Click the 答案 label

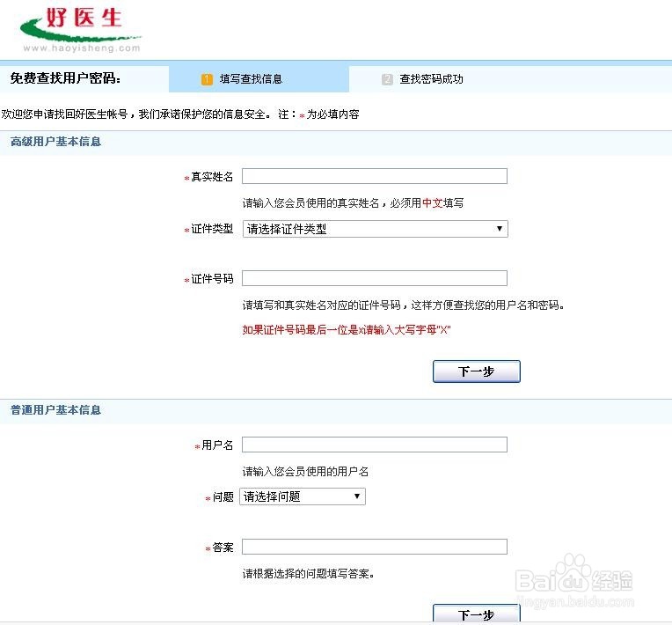pyautogui.click(x=223, y=548)
